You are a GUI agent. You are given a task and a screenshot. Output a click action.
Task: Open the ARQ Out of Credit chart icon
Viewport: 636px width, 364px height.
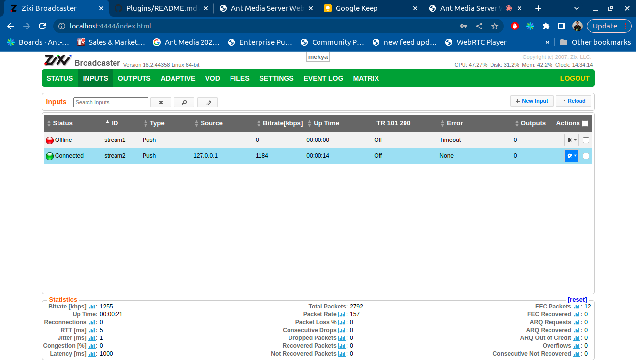click(577, 338)
